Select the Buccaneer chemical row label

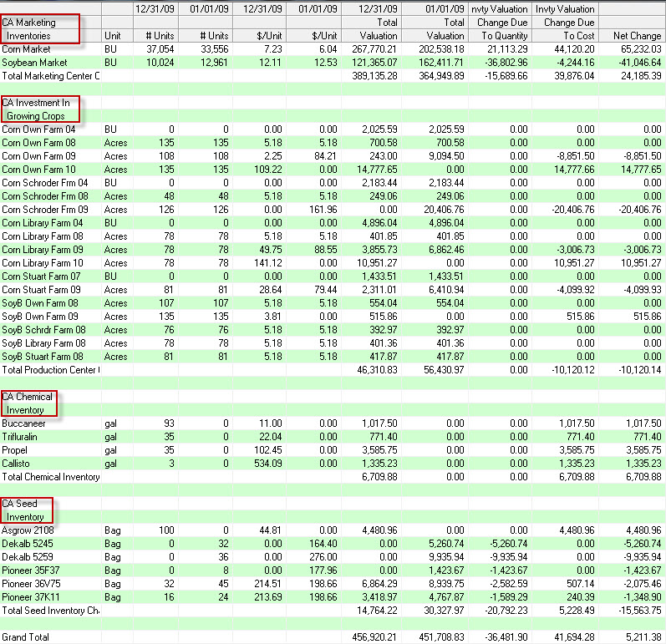coord(22,423)
